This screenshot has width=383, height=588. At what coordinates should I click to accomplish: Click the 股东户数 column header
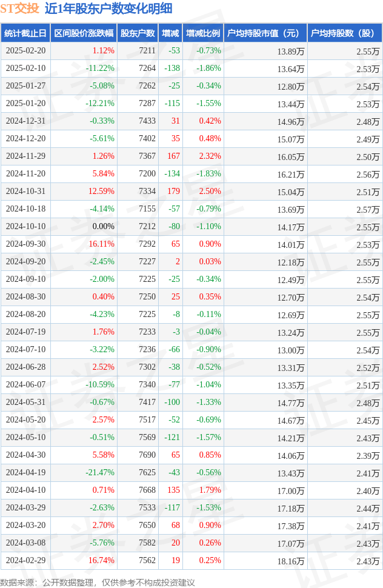(x=138, y=33)
